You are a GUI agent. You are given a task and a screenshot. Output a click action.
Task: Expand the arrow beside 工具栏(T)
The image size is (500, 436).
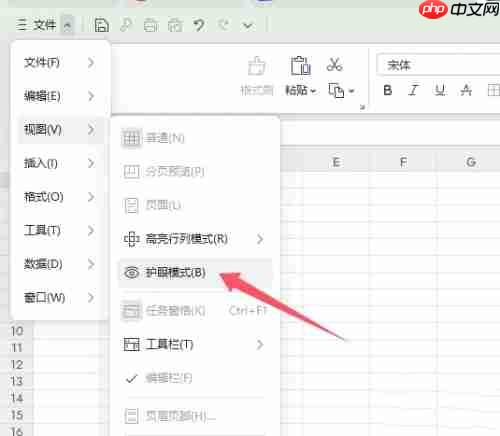pyautogui.click(x=260, y=344)
